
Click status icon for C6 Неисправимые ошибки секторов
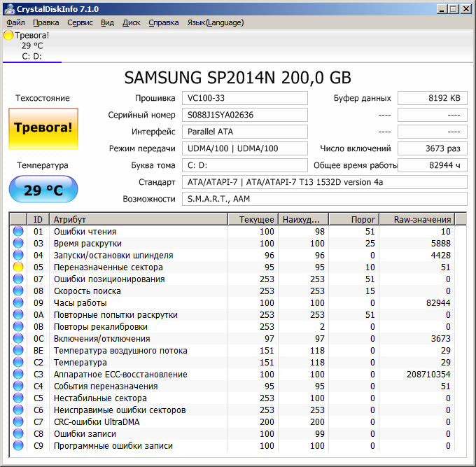point(18,410)
